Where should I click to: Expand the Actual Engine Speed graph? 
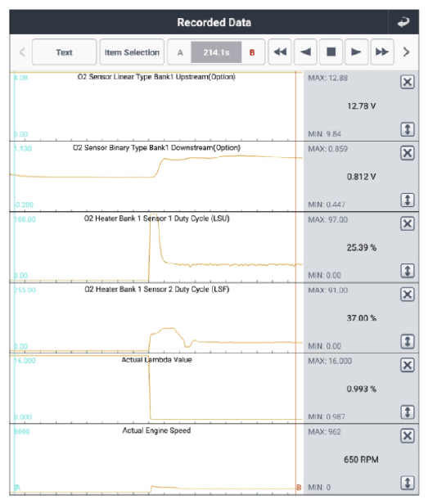[x=407, y=483]
